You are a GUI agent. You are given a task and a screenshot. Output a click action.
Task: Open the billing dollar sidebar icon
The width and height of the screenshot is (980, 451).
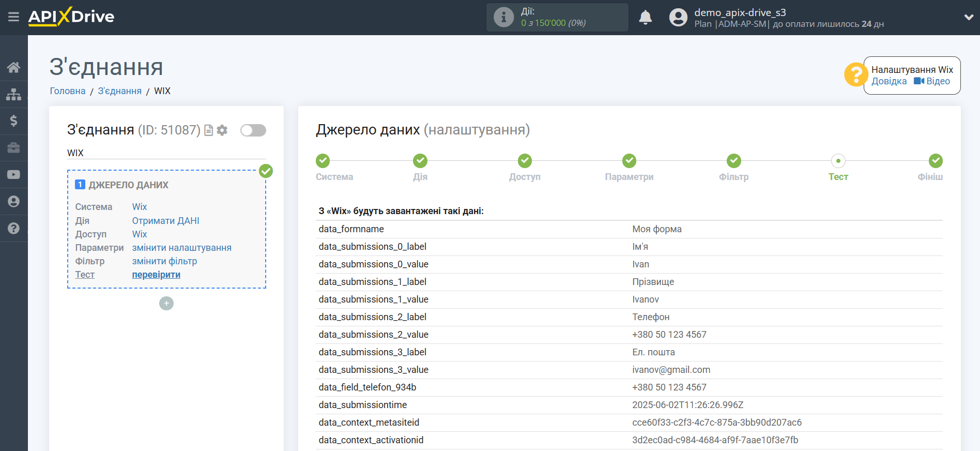tap(14, 121)
